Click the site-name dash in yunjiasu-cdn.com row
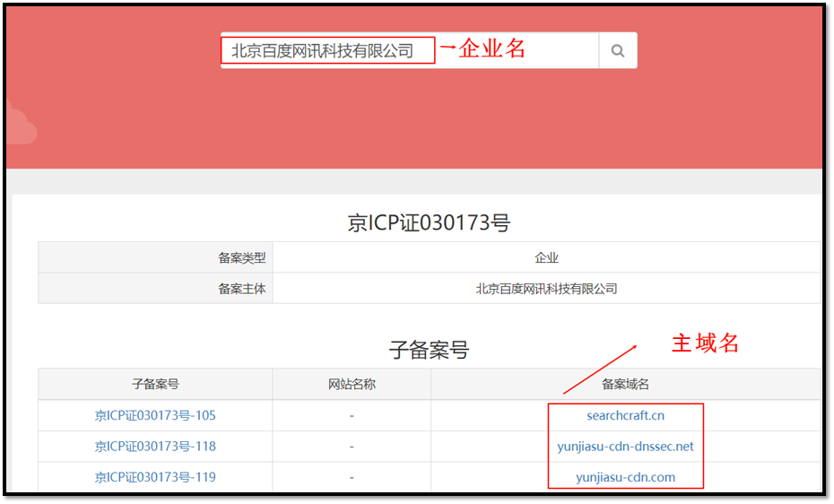 pyautogui.click(x=352, y=477)
